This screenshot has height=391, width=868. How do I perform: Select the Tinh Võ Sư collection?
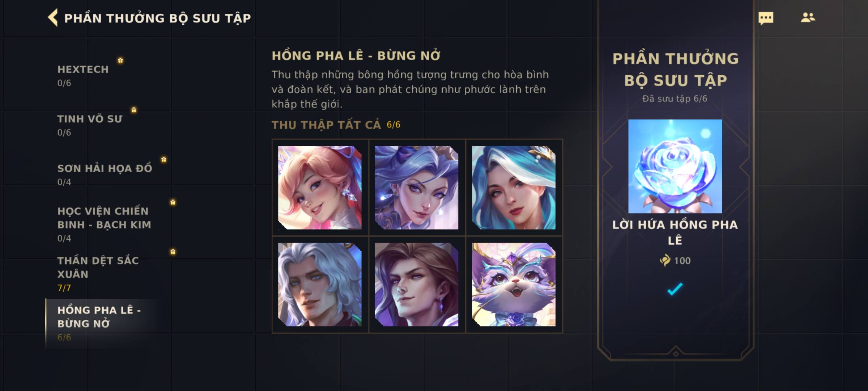90,126
